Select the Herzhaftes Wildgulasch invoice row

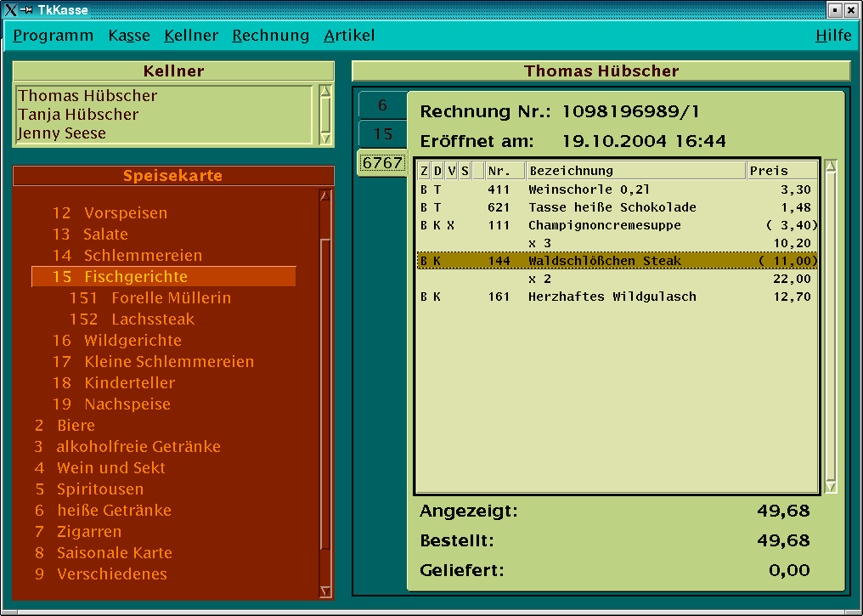point(612,297)
